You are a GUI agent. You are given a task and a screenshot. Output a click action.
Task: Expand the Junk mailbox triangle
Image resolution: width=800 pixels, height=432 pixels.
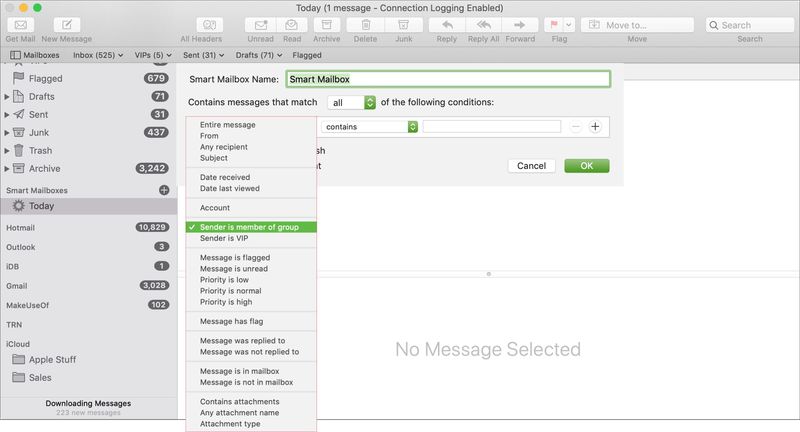(x=7, y=133)
